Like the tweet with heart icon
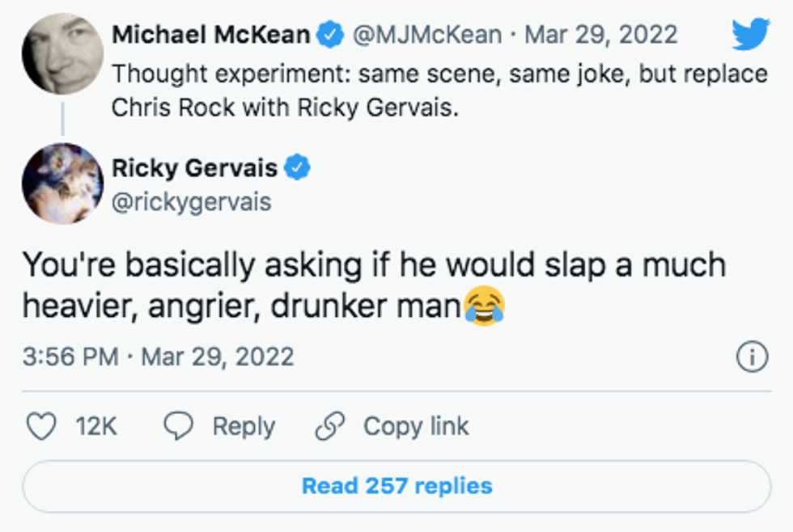The width and height of the screenshot is (793, 532). point(41,426)
